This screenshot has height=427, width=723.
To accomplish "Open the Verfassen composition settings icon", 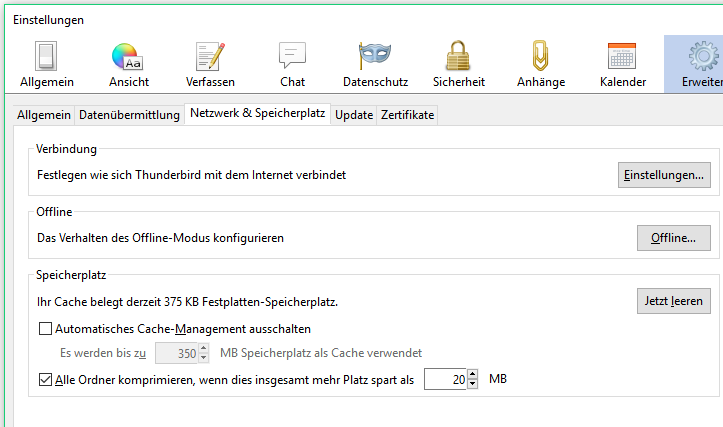I will 210,57.
